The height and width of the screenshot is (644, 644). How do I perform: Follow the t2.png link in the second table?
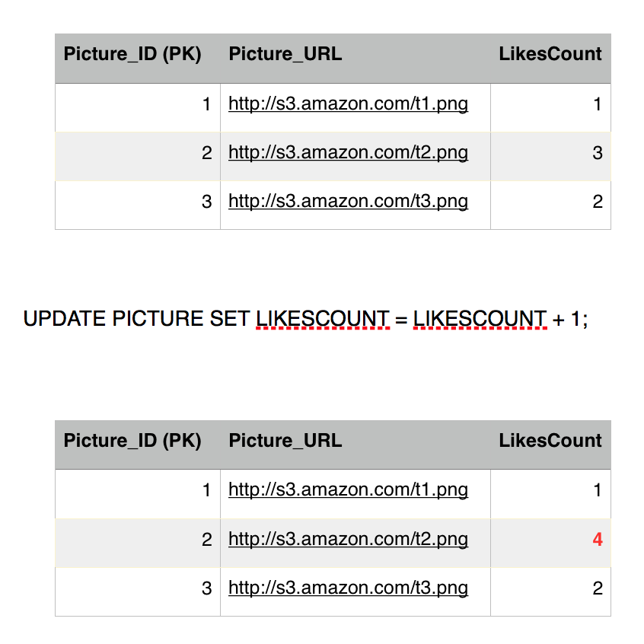(348, 539)
